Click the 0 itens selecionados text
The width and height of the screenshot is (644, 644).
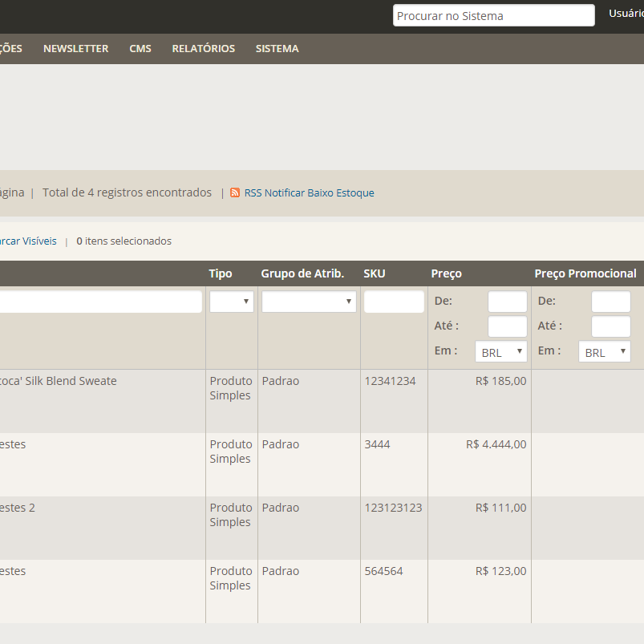(x=124, y=241)
